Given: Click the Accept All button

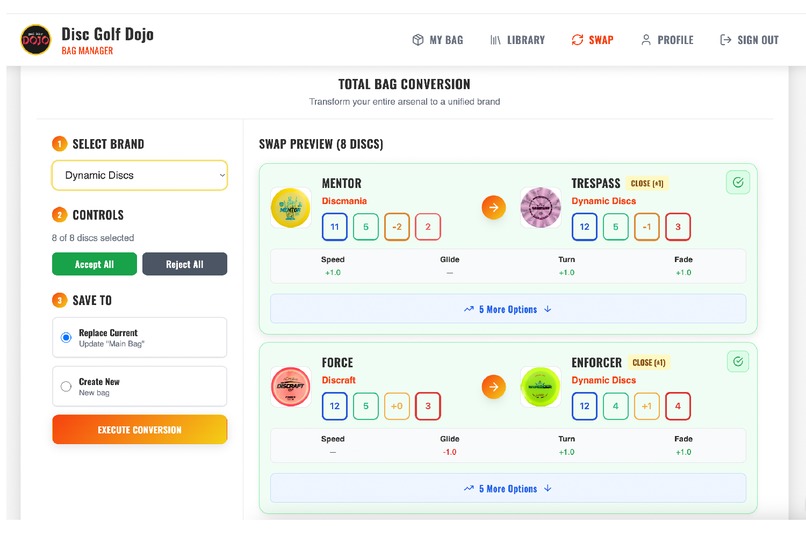Looking at the screenshot, I should click(95, 264).
